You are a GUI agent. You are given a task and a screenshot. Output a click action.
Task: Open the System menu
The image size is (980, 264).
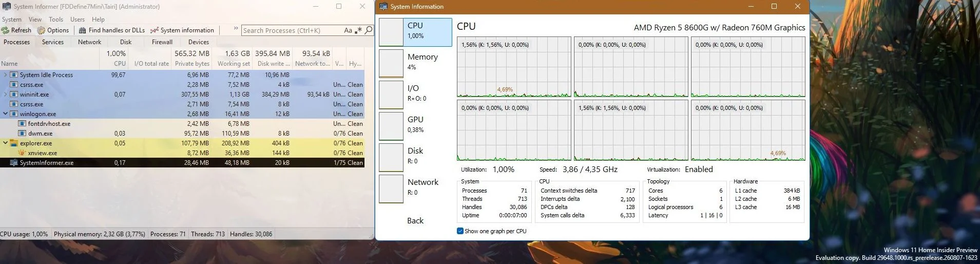12,20
